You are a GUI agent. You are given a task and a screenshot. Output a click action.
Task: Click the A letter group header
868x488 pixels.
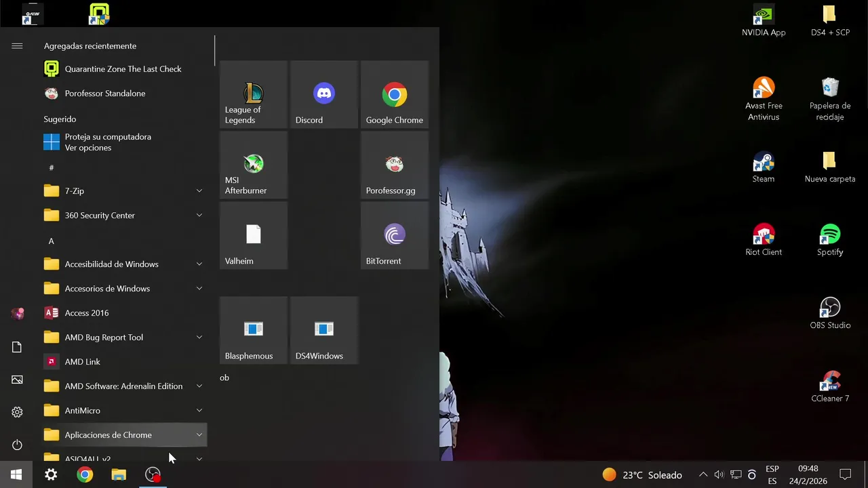52,241
